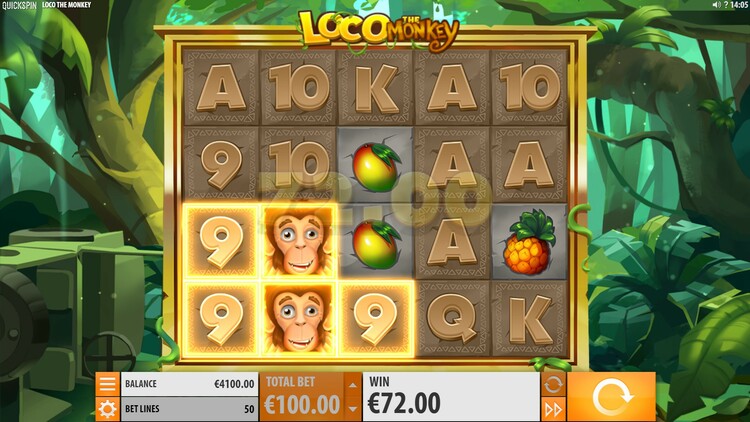
Task: Click the upper mango symbol
Action: tap(376, 166)
